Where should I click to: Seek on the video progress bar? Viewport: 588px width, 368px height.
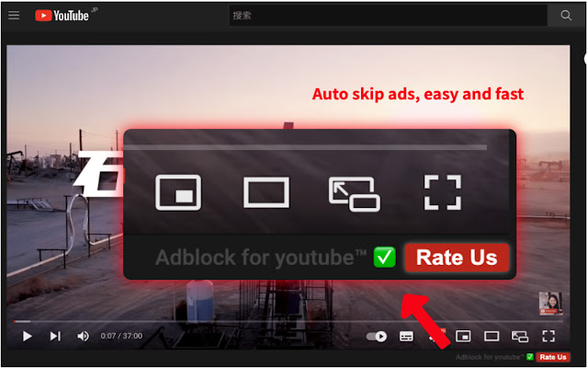[288, 321]
